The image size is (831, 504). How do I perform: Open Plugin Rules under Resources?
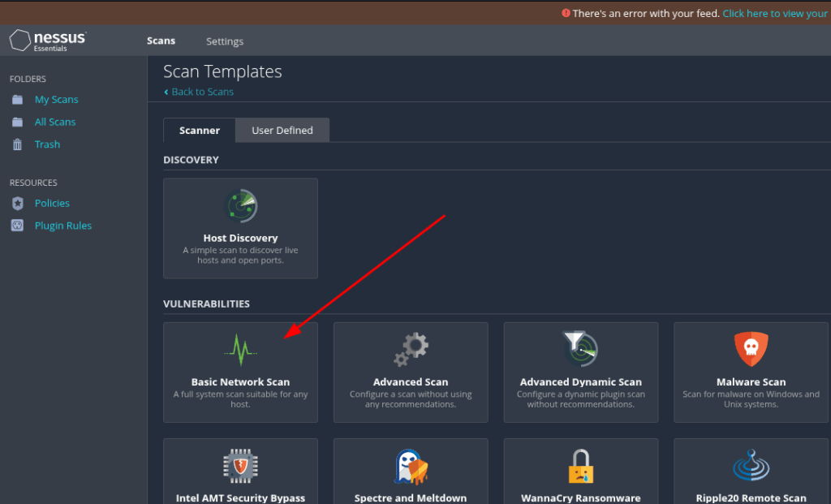click(x=62, y=226)
